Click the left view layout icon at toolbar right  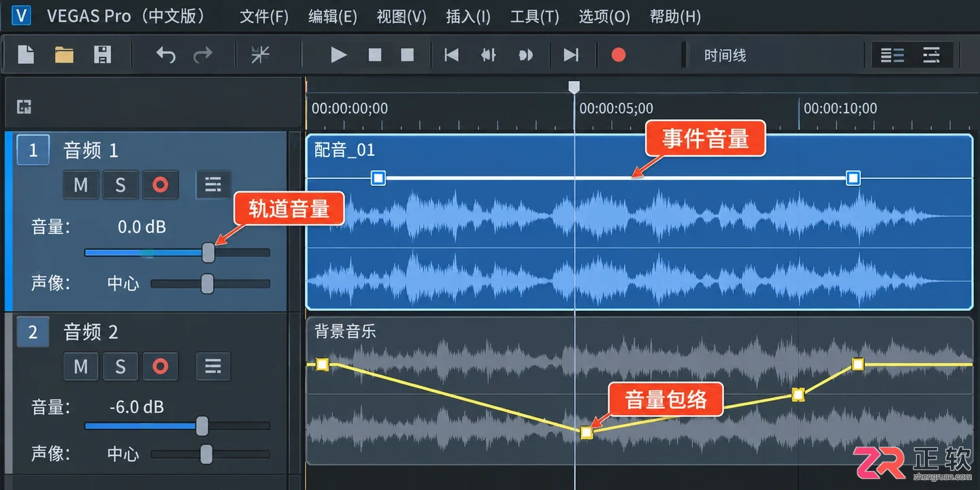(x=892, y=55)
